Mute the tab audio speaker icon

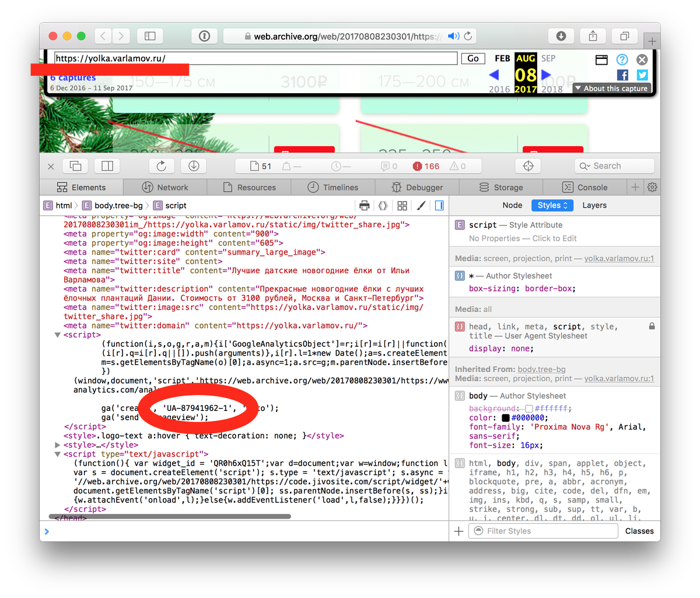(453, 36)
